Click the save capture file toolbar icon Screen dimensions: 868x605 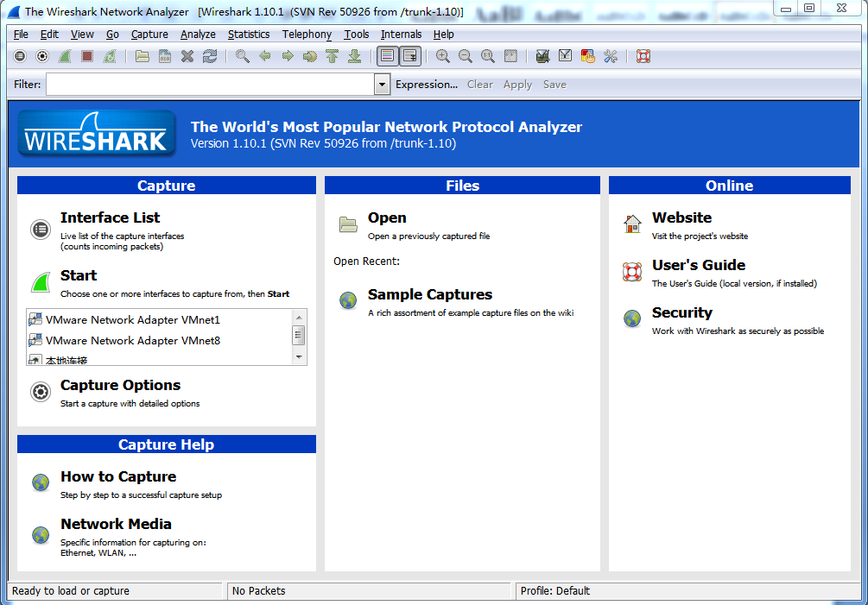[x=165, y=56]
